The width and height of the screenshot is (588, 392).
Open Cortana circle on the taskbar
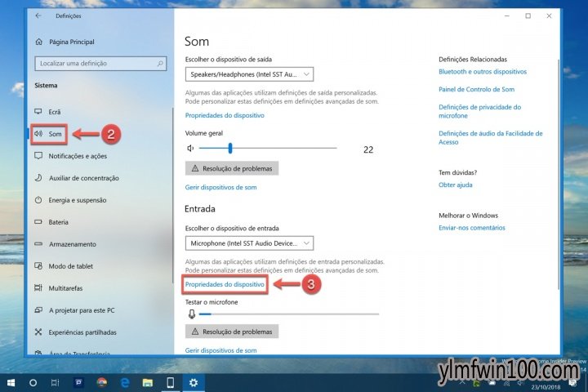(33, 383)
